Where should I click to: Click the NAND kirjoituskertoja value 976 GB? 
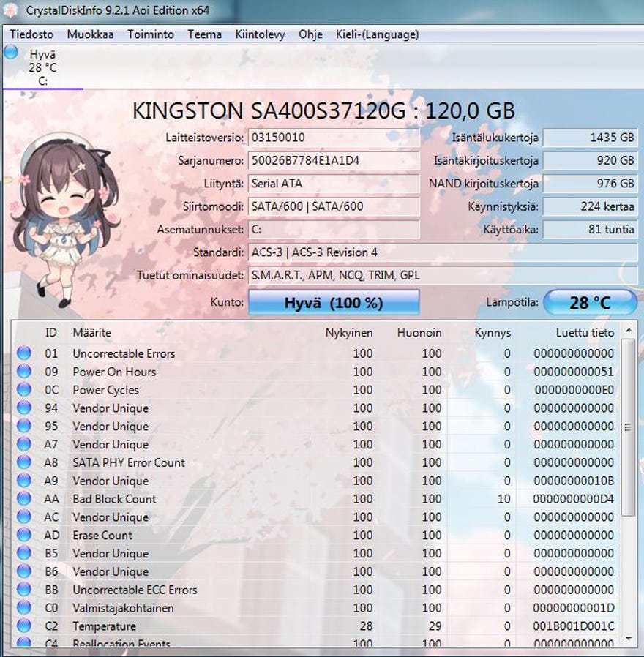(x=590, y=184)
